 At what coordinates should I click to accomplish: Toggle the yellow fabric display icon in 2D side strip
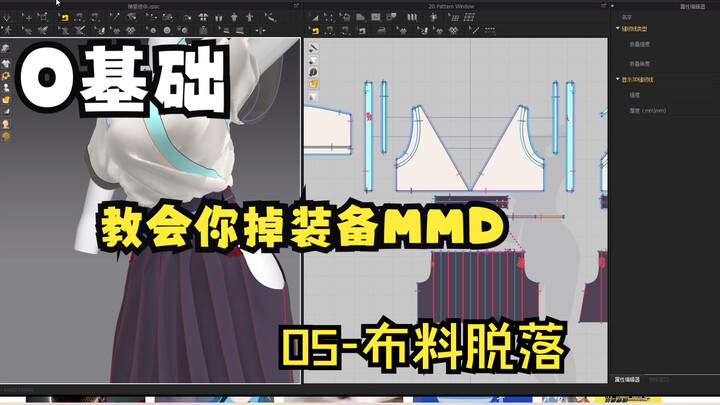click(x=314, y=84)
